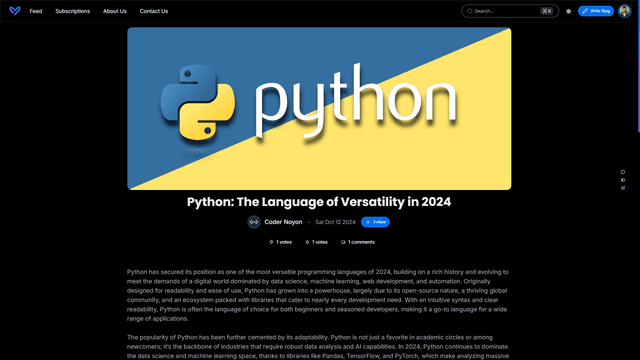Image resolution: width=640 pixels, height=360 pixels.
Task: Click the Write Blog button
Action: click(x=596, y=11)
